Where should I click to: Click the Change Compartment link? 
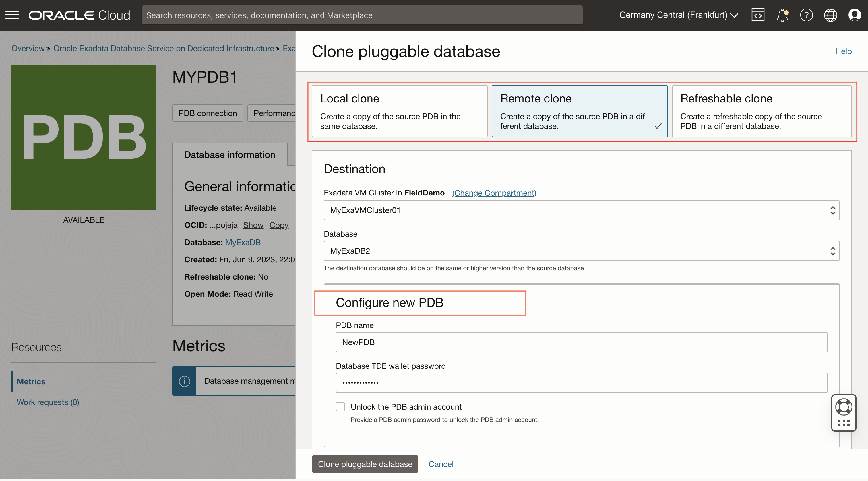tap(494, 193)
